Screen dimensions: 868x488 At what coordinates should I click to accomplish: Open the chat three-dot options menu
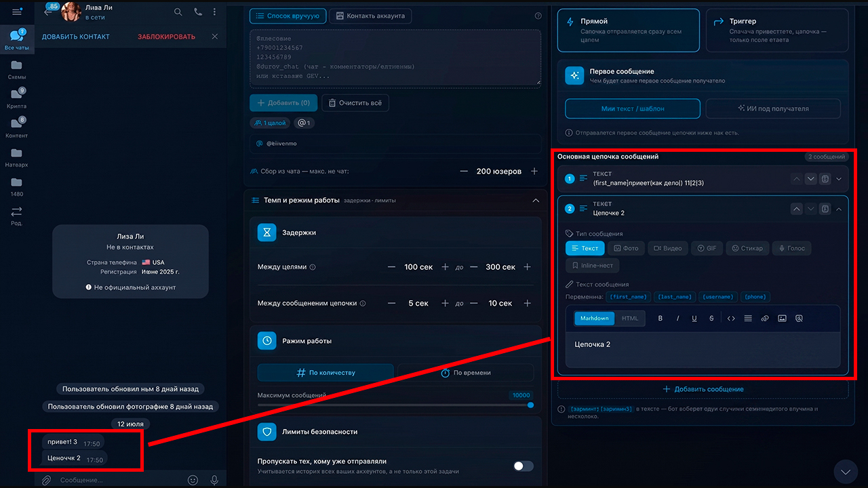click(215, 12)
